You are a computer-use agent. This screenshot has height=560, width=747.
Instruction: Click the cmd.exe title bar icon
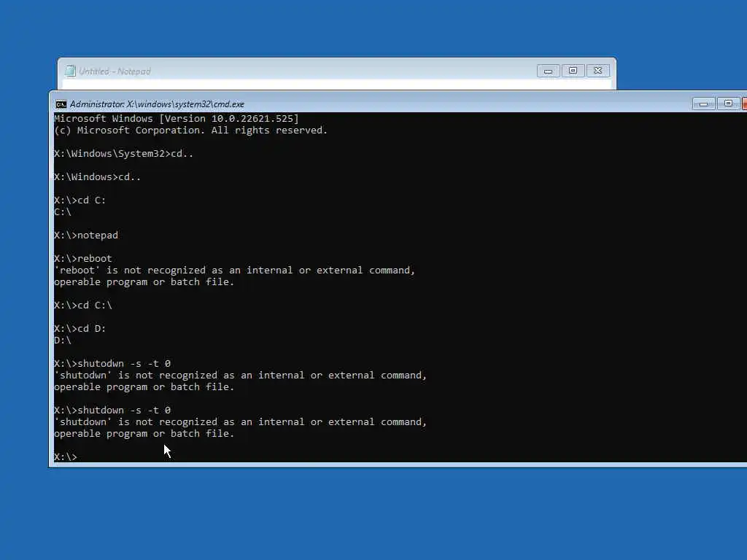click(x=61, y=104)
